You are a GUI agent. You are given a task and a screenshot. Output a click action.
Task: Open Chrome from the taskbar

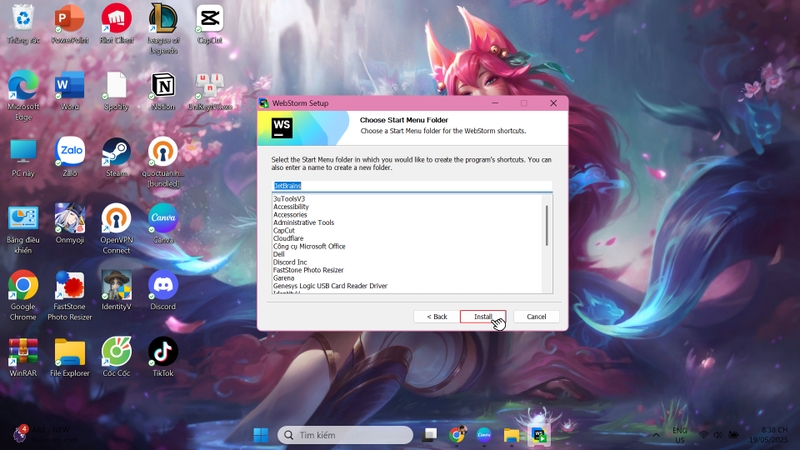457,435
